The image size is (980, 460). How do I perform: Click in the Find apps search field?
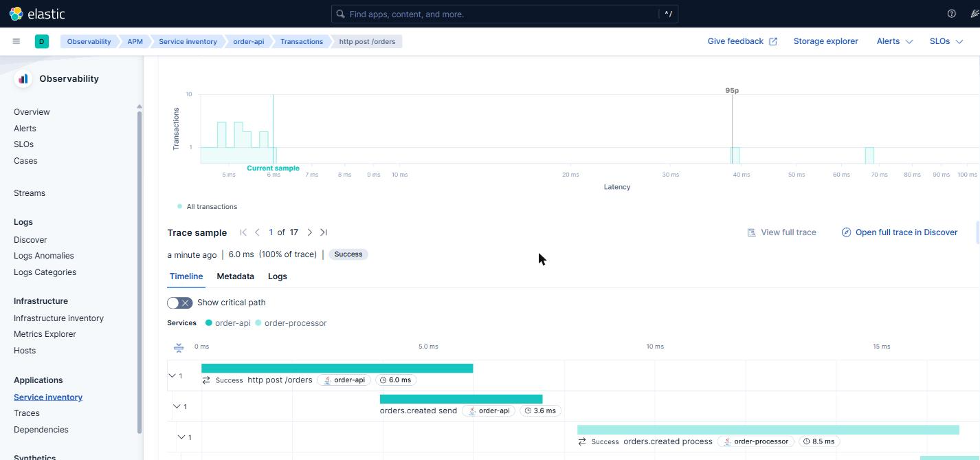[504, 14]
